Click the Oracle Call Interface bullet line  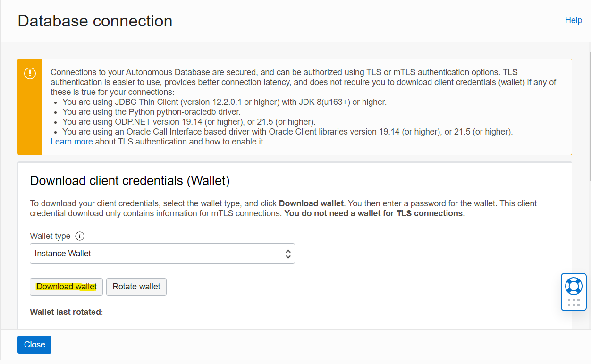point(287,132)
